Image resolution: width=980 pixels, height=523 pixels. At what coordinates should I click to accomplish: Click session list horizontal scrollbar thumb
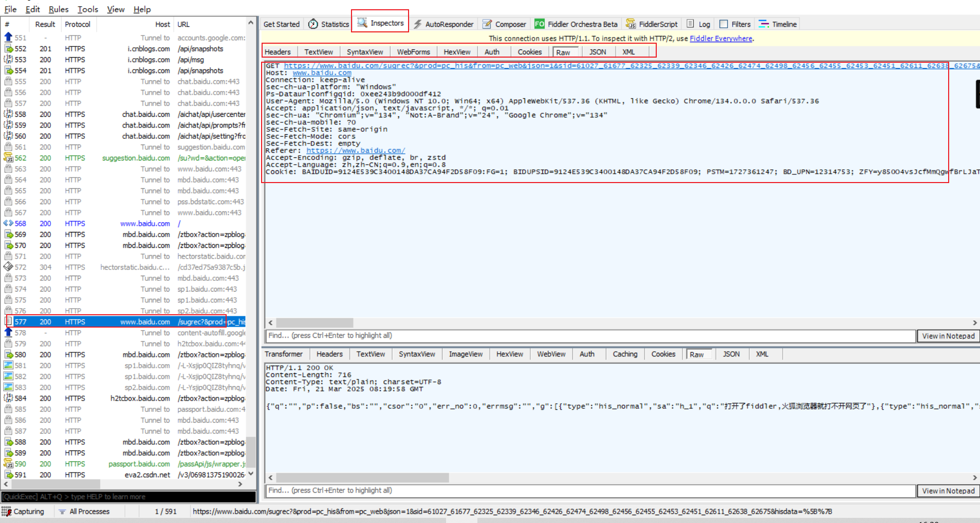click(x=54, y=484)
